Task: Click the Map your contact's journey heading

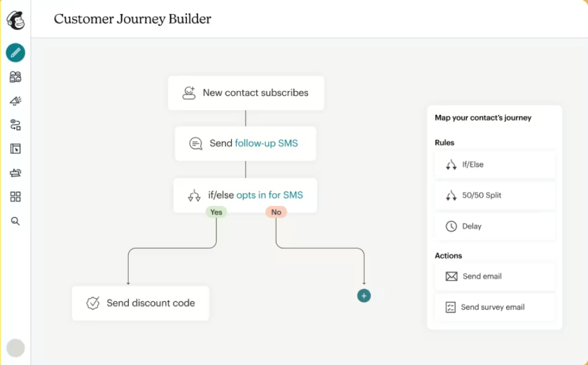Action: coord(483,118)
